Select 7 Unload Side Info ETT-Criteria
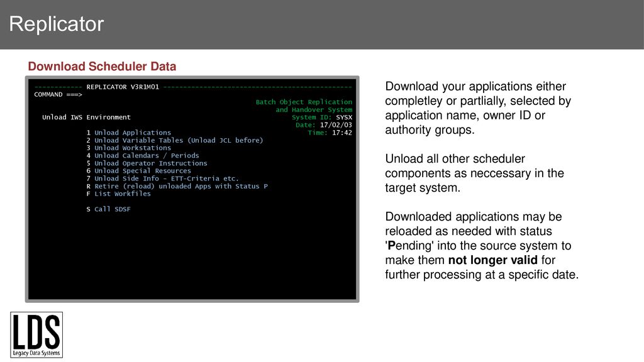The height and width of the screenshot is (362, 644). pyautogui.click(x=162, y=178)
